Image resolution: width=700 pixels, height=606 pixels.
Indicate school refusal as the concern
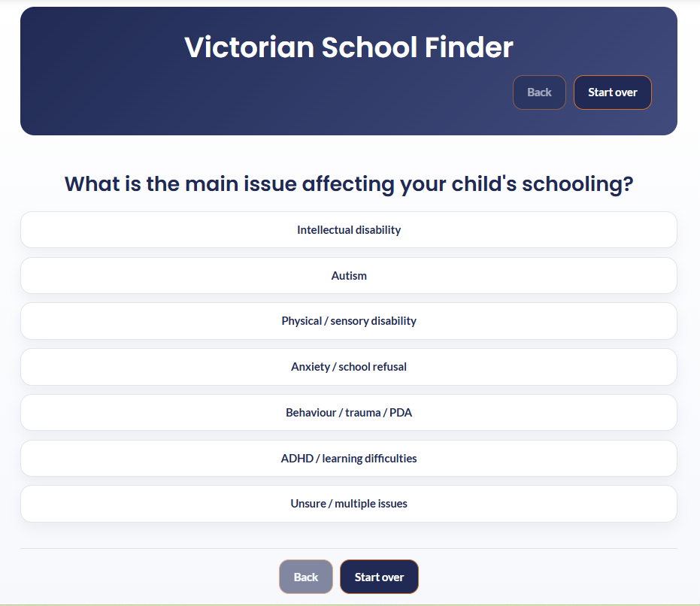349,366
